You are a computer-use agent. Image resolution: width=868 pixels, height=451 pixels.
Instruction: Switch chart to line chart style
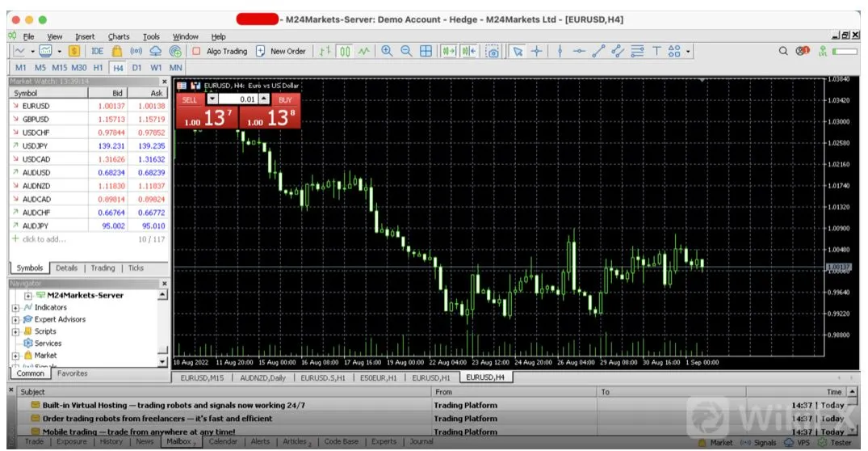[x=363, y=51]
